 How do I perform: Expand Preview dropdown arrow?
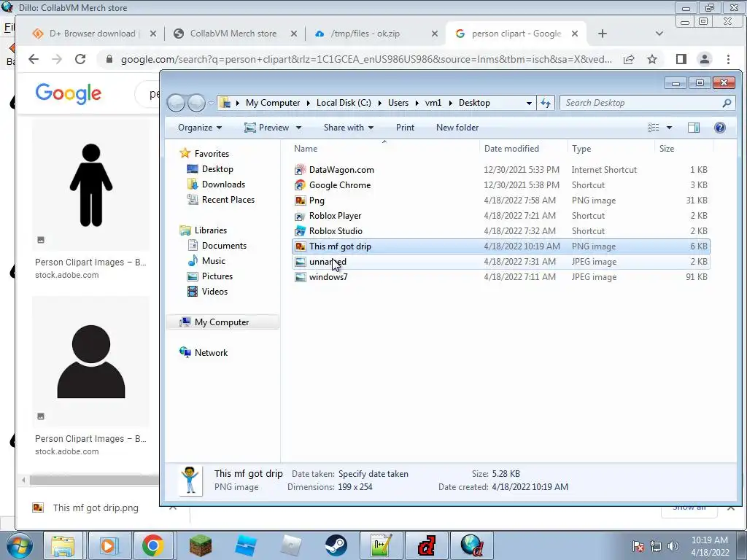tap(298, 128)
